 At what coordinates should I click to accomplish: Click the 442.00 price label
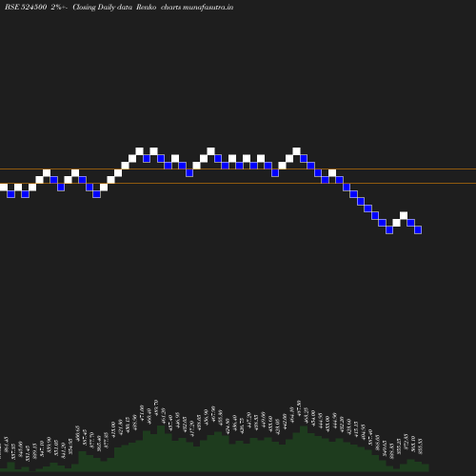click(x=285, y=422)
